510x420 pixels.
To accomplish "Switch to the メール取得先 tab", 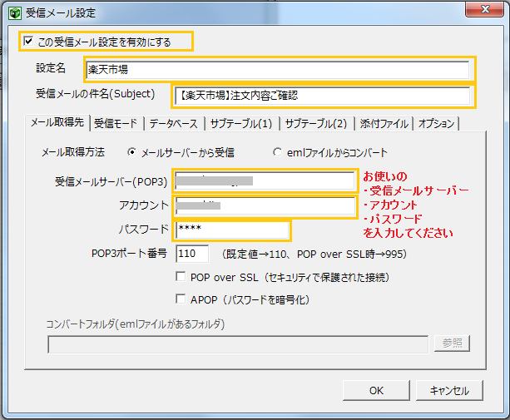I will coord(57,123).
